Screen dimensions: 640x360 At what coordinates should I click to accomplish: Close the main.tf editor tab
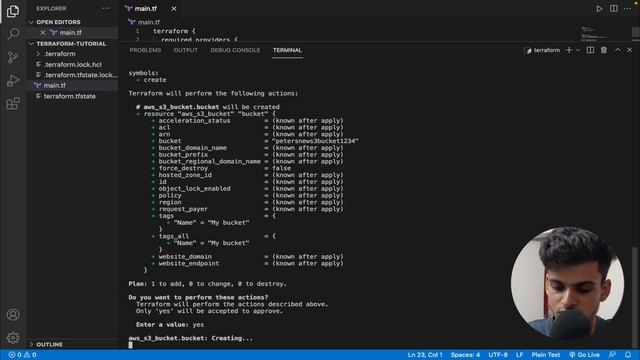[x=174, y=9]
